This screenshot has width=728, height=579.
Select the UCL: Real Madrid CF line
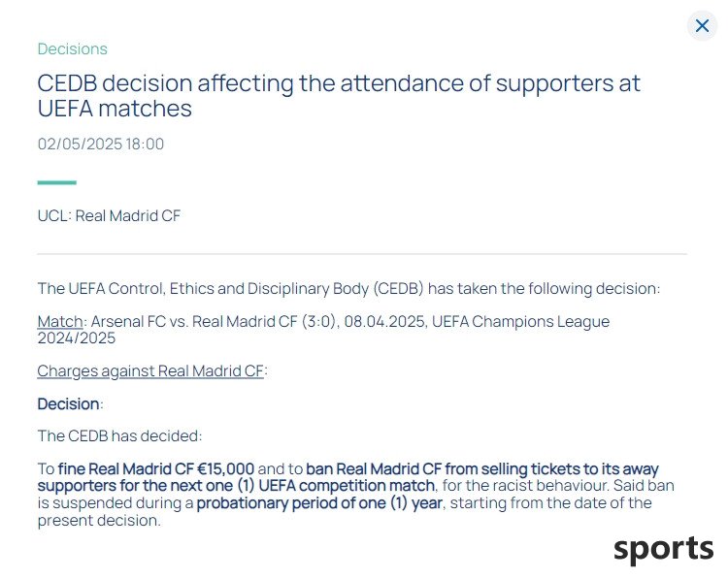point(109,215)
